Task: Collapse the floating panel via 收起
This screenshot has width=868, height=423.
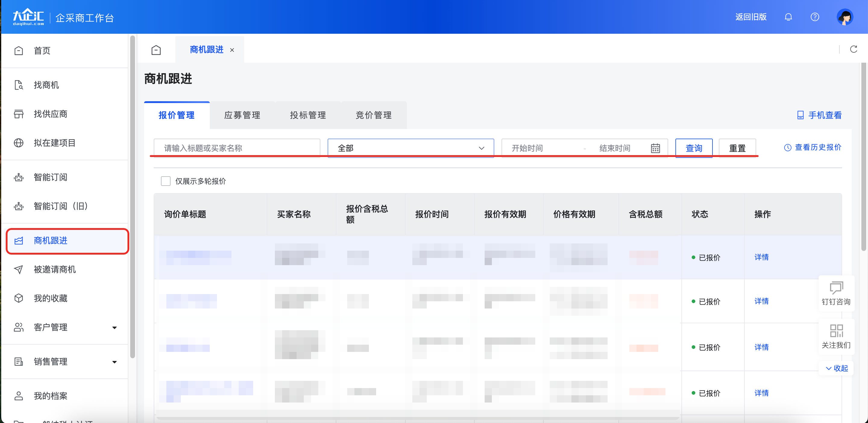Action: tap(837, 368)
